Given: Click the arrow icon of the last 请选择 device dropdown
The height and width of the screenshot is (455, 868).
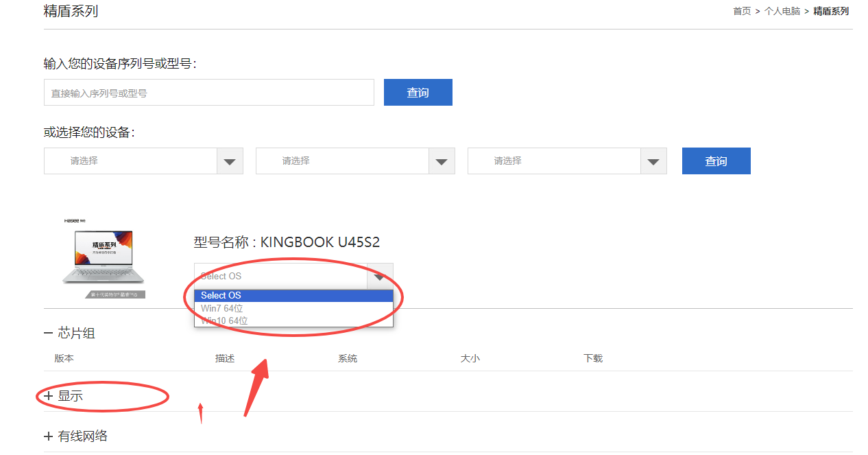Looking at the screenshot, I should (653, 161).
